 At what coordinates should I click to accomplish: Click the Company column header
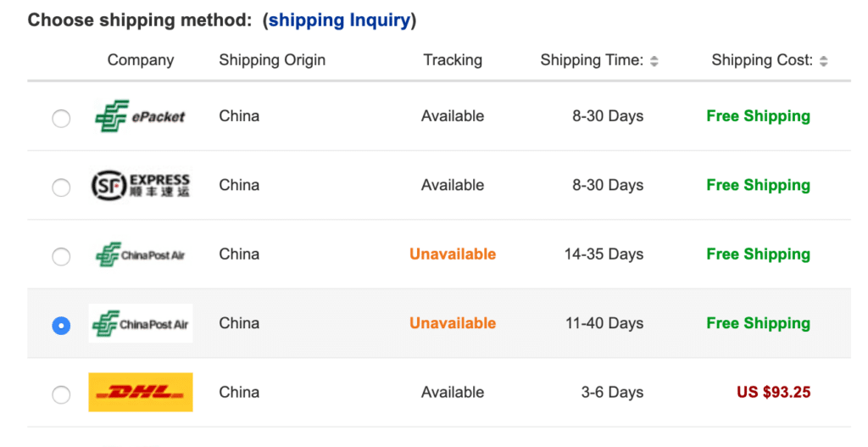(141, 60)
